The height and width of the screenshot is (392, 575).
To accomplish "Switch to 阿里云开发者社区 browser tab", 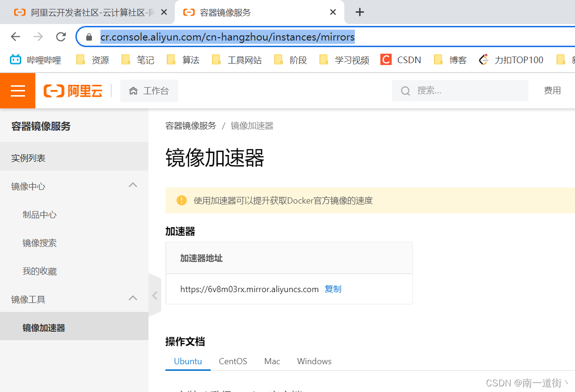I will 87,12.
